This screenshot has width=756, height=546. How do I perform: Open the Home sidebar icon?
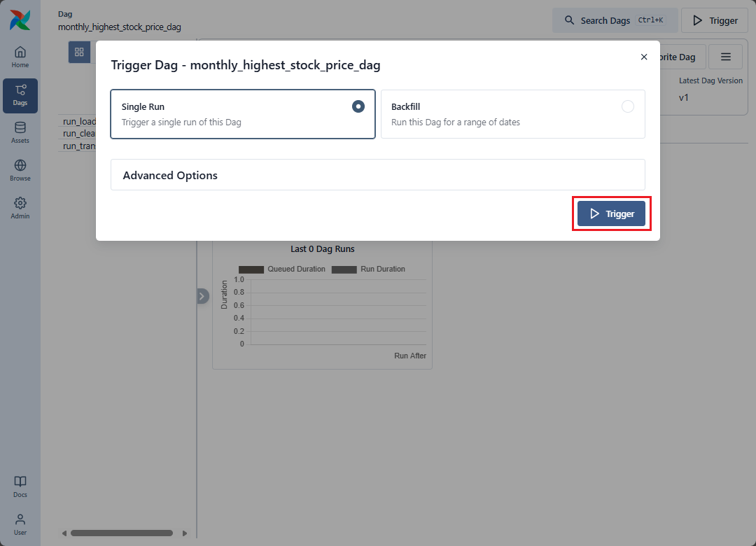(20, 57)
